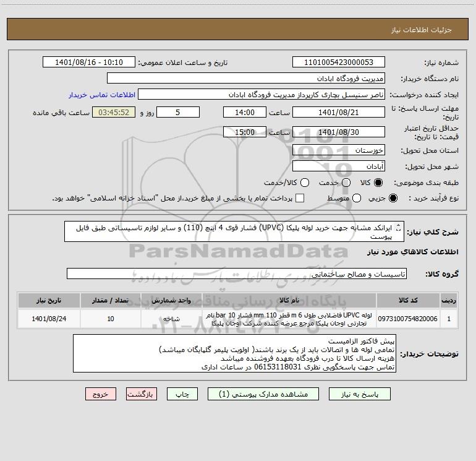
Task: Click the buyer notes text box
Action: click(x=234, y=353)
